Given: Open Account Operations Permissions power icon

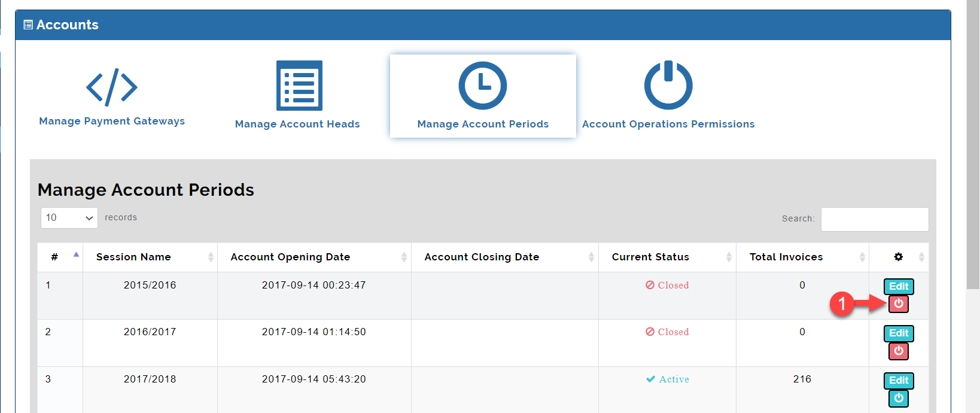Looking at the screenshot, I should [668, 85].
